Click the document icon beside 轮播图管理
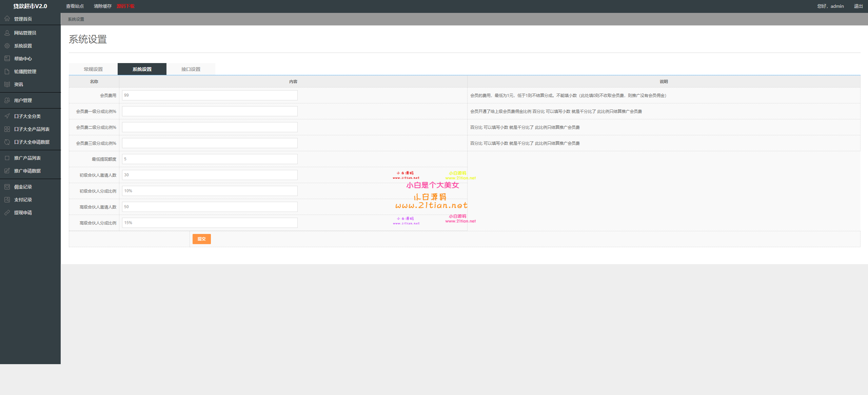 pos(7,72)
